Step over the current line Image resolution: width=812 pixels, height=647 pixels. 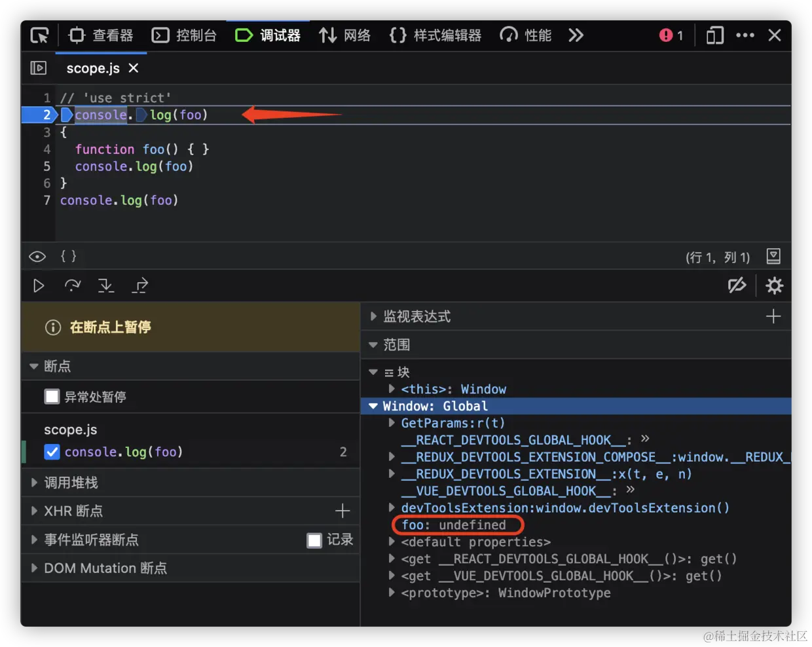click(x=72, y=286)
